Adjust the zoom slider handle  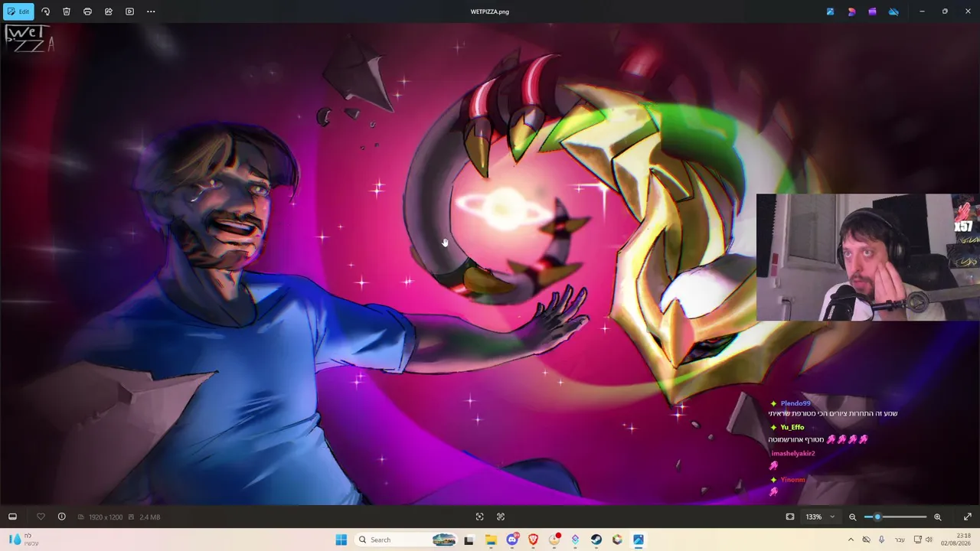pos(877,517)
